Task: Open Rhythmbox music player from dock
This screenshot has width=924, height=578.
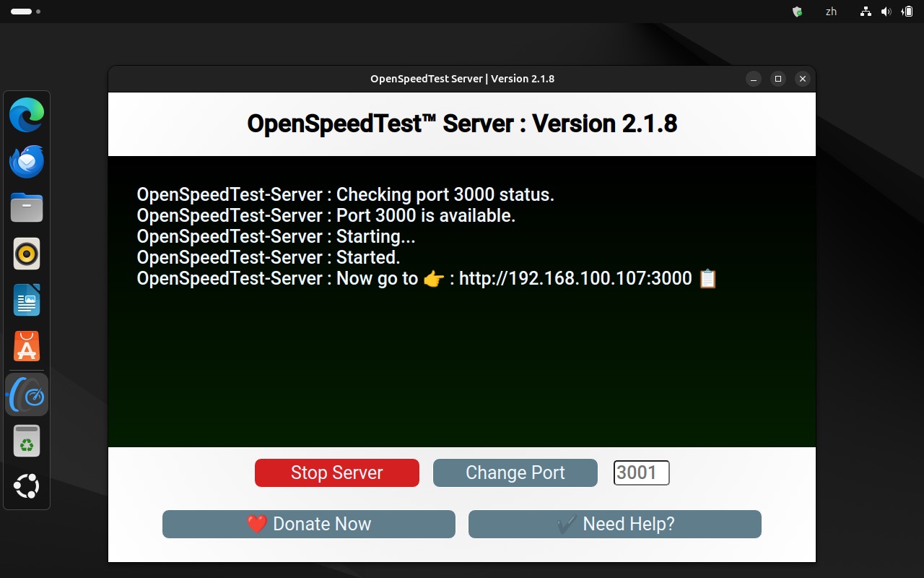Action: point(27,254)
